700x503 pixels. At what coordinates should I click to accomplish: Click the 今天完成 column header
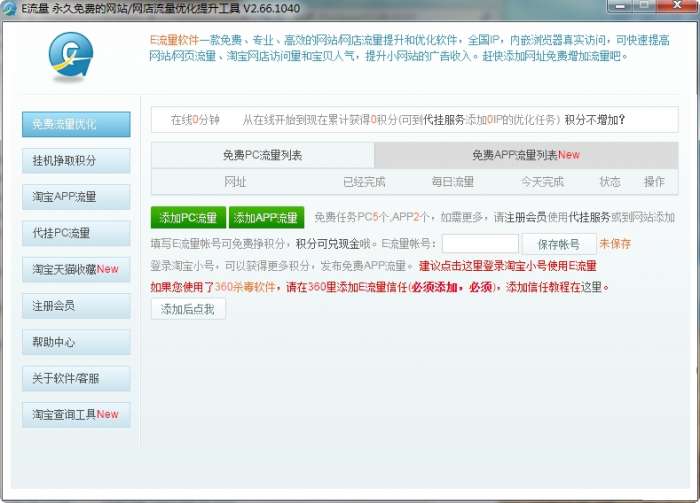click(542, 182)
